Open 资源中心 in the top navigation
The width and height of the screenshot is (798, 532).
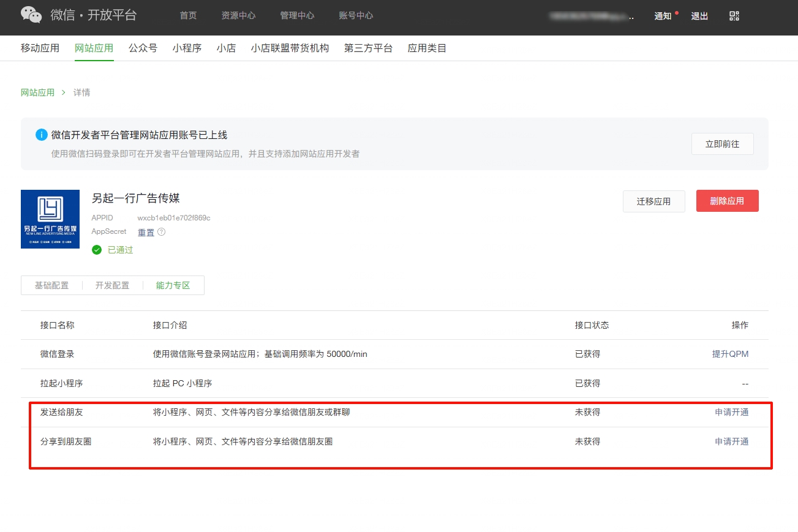pyautogui.click(x=238, y=15)
